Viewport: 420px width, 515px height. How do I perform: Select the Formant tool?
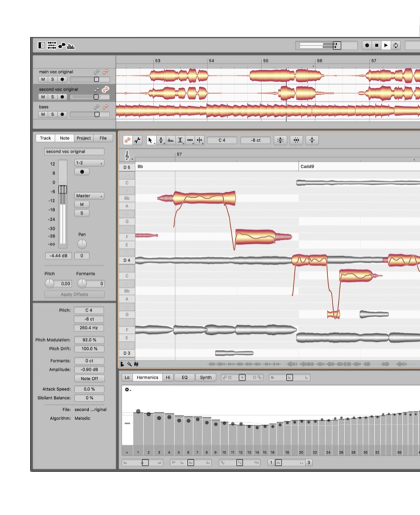tap(170, 140)
